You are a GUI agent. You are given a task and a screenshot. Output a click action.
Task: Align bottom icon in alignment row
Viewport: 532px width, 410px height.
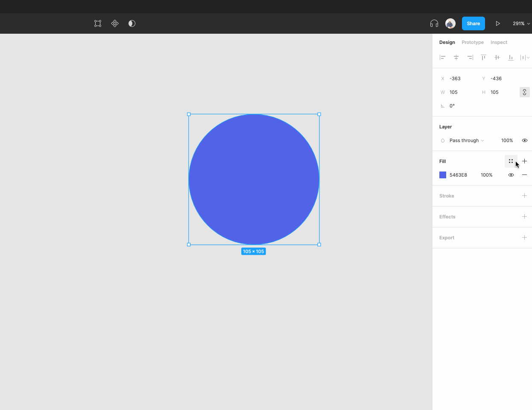(x=511, y=57)
